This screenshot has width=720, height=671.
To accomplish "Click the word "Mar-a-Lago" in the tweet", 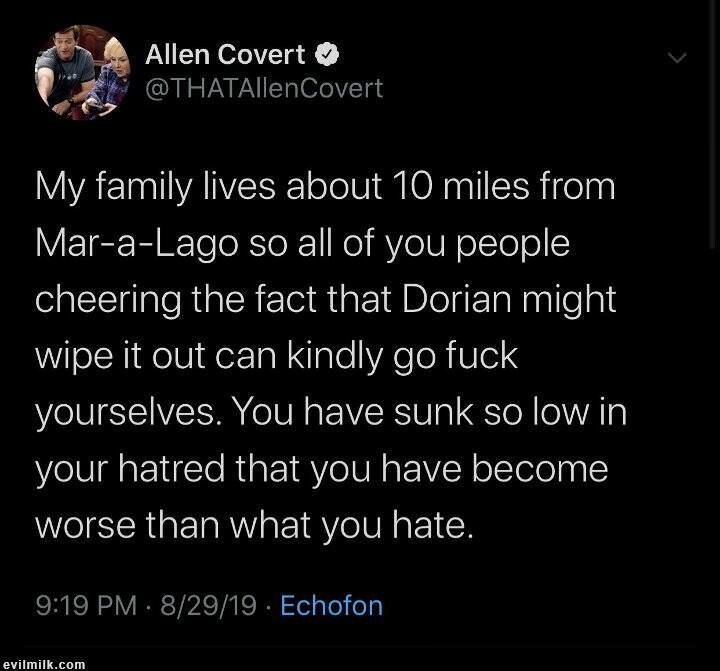I will 137,244.
